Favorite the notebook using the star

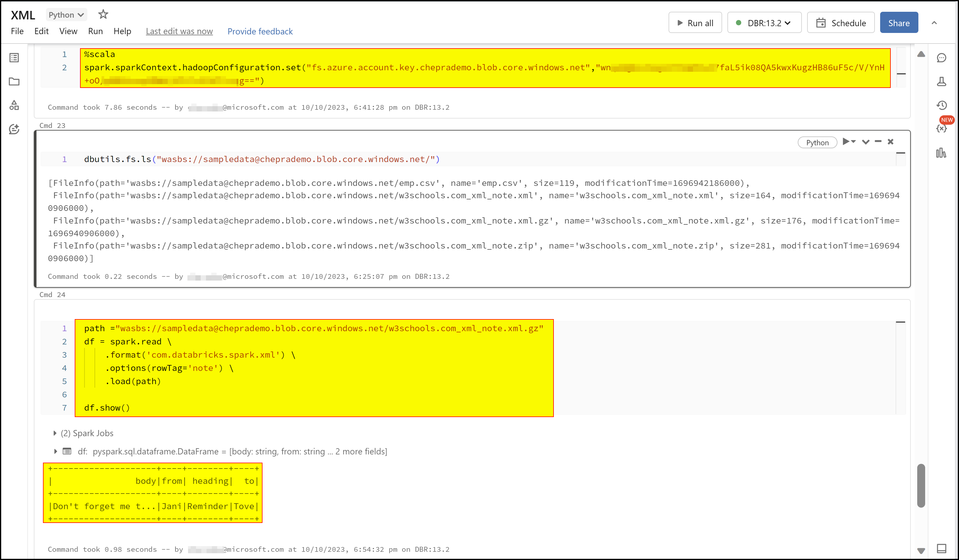[x=103, y=14]
